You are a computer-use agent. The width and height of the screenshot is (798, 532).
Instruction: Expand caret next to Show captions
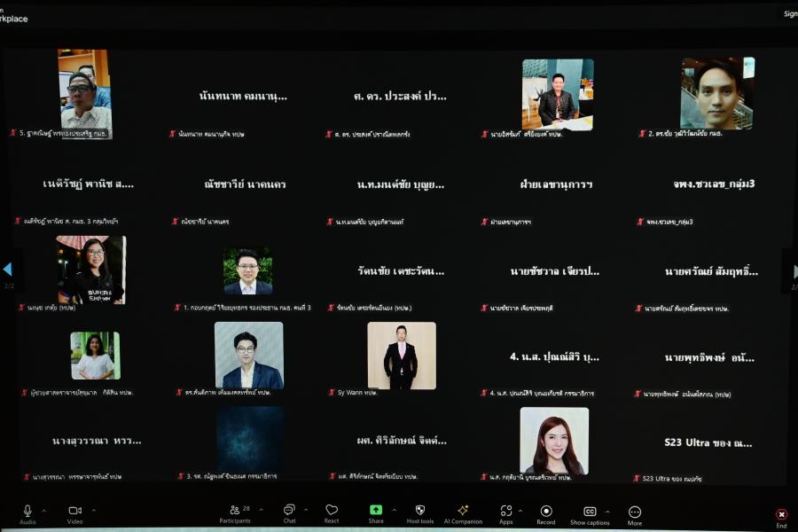coord(607,510)
